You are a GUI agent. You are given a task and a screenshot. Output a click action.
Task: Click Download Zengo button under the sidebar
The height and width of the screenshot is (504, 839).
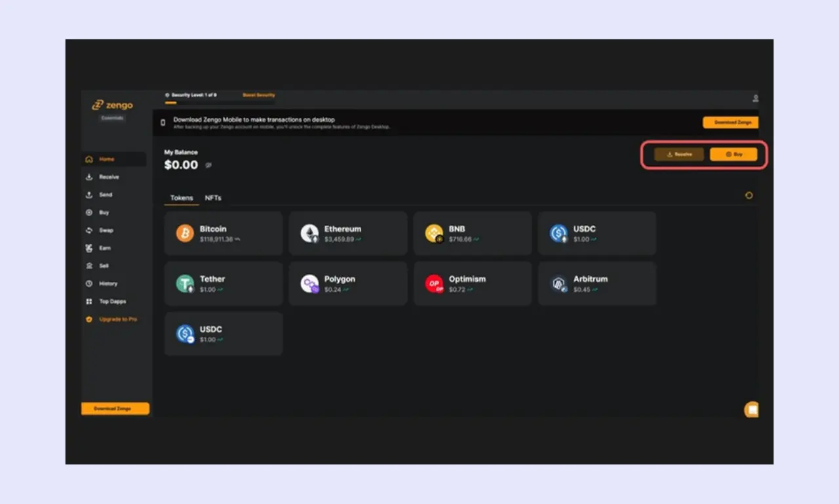(x=115, y=408)
